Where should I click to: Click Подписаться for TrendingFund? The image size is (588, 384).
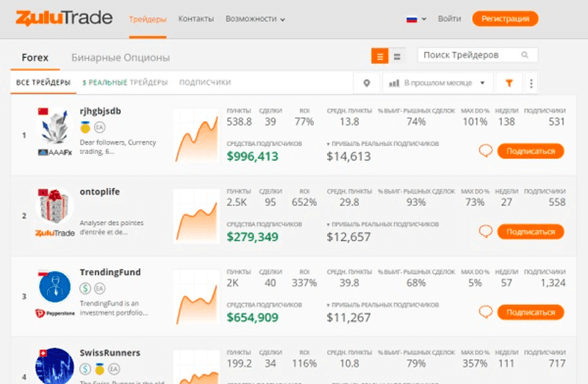click(x=531, y=312)
